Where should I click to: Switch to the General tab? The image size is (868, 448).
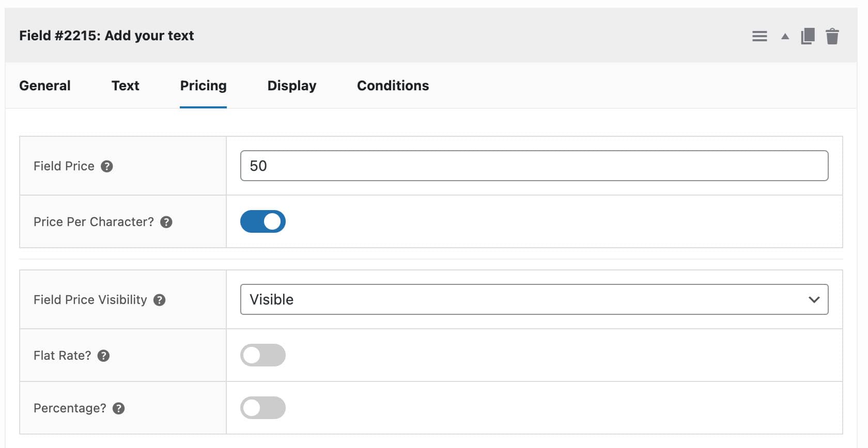[x=44, y=86]
